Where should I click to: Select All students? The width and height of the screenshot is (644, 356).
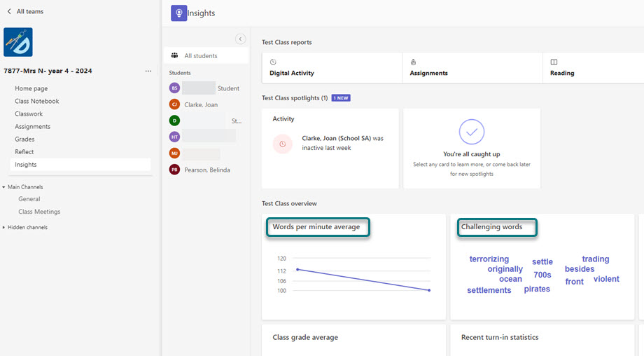coord(206,55)
